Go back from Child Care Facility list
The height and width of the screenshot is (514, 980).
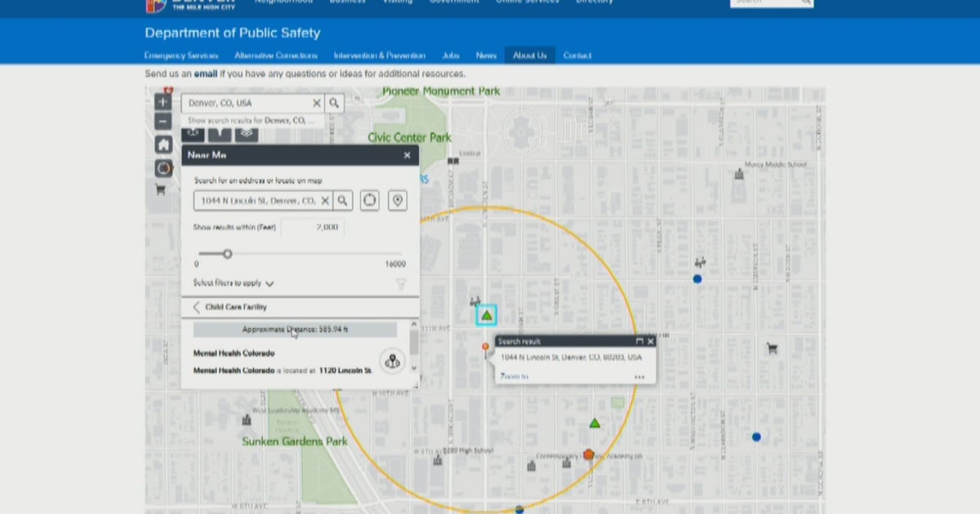197,308
